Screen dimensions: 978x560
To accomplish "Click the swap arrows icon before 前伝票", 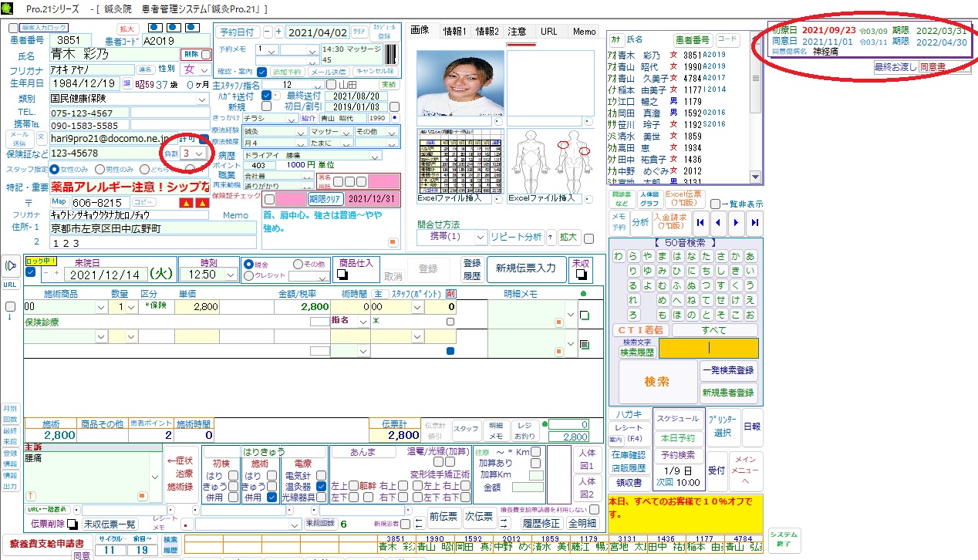I will (x=419, y=524).
